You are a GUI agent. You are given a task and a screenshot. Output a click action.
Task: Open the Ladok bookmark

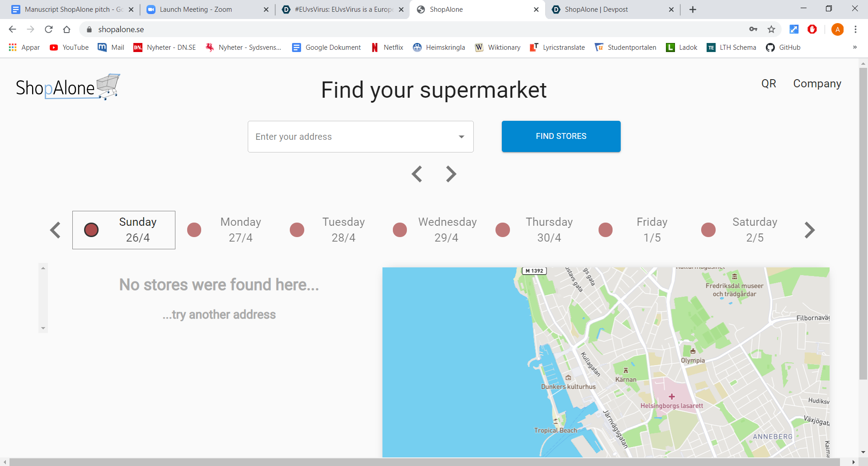point(682,48)
